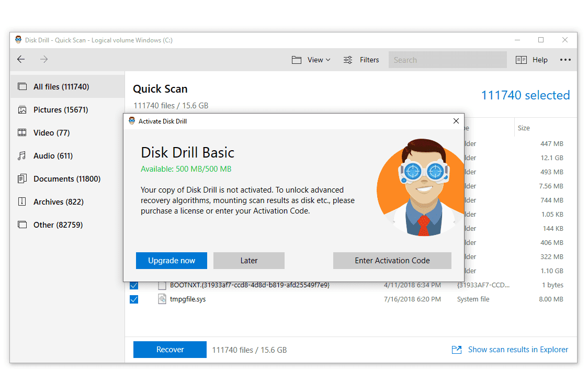Click the Archives sidebar icon

click(22, 201)
